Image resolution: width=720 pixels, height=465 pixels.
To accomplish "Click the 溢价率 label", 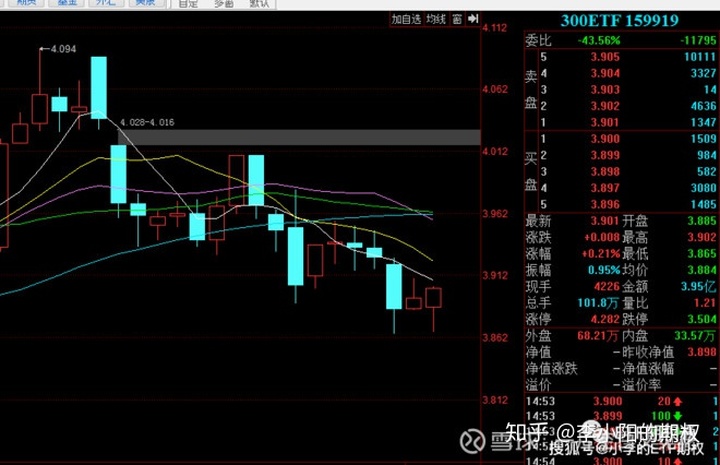I will tap(641, 385).
